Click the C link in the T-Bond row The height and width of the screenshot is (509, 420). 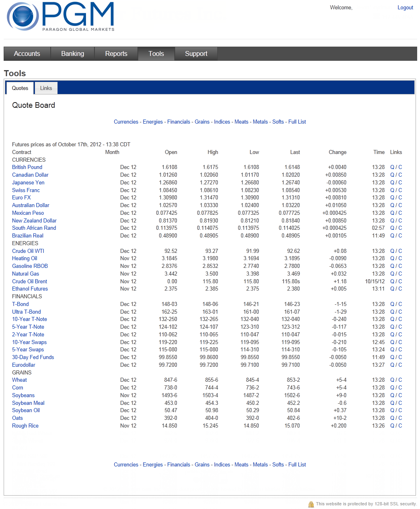pos(400,304)
